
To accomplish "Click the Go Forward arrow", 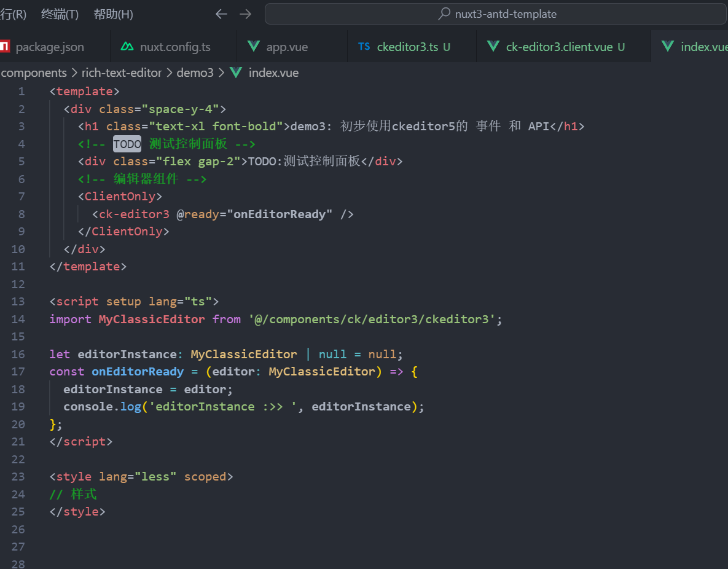I will point(246,14).
